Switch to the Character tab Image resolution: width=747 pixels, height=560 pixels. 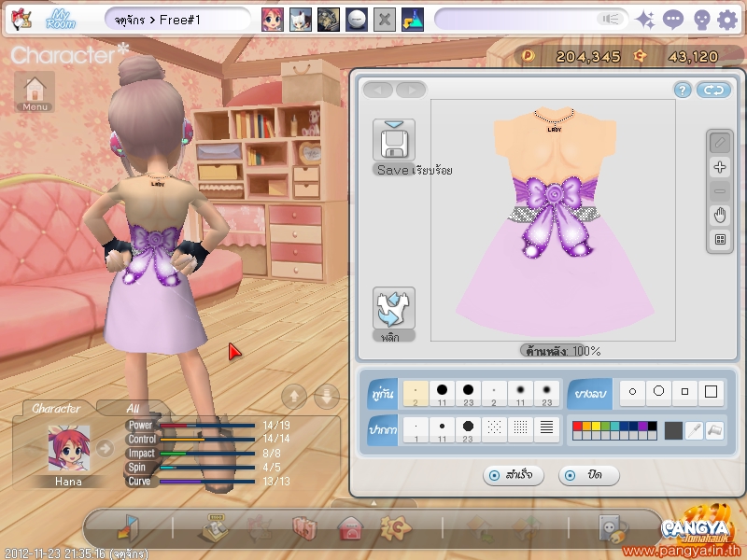(x=56, y=409)
